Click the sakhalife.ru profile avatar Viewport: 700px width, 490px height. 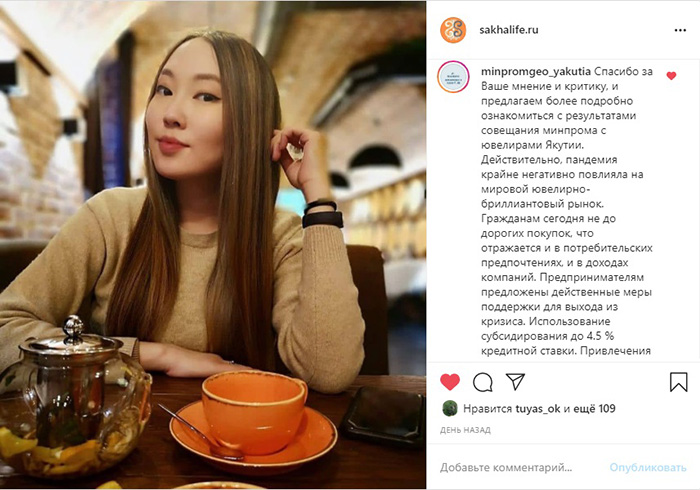(453, 30)
